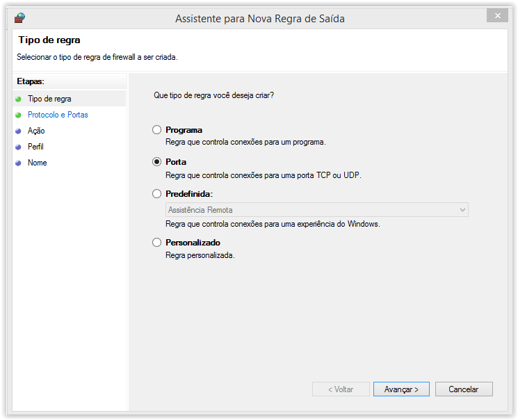Select the Personalizado radio button
Image resolution: width=518 pixels, height=420 pixels.
click(156, 243)
